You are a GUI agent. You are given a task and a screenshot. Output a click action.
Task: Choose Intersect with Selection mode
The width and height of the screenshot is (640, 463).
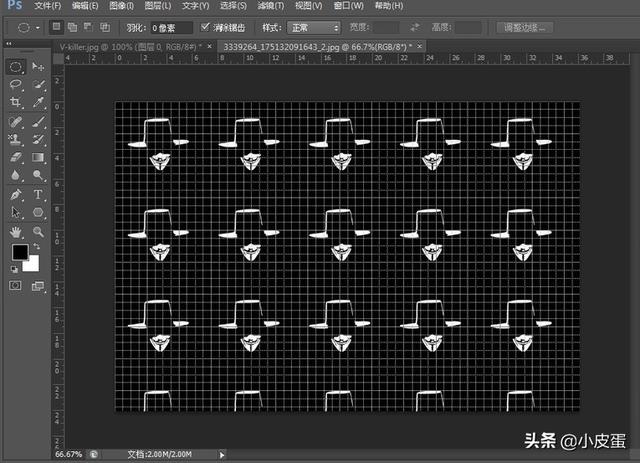click(x=105, y=27)
